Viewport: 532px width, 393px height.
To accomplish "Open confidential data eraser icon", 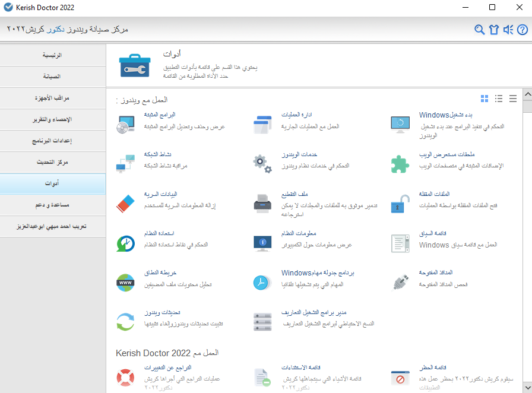I will coord(125,204).
